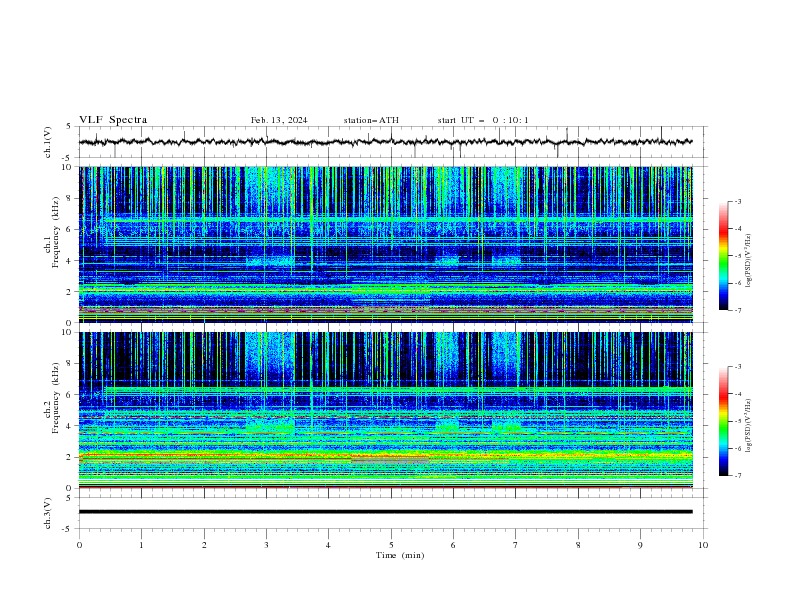This screenshot has width=792, height=612.
Task: Click the "station=ATH" header label
Action: pyautogui.click(x=371, y=120)
